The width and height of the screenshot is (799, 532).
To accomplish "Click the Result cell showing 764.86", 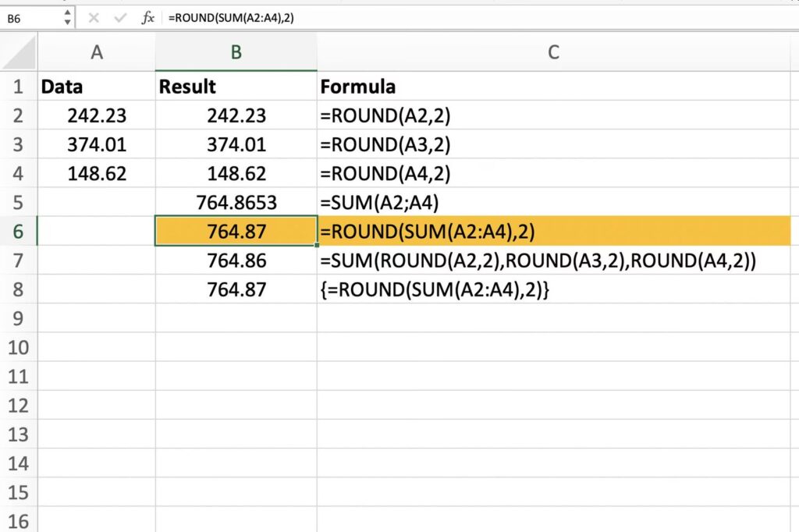I will pyautogui.click(x=236, y=261).
